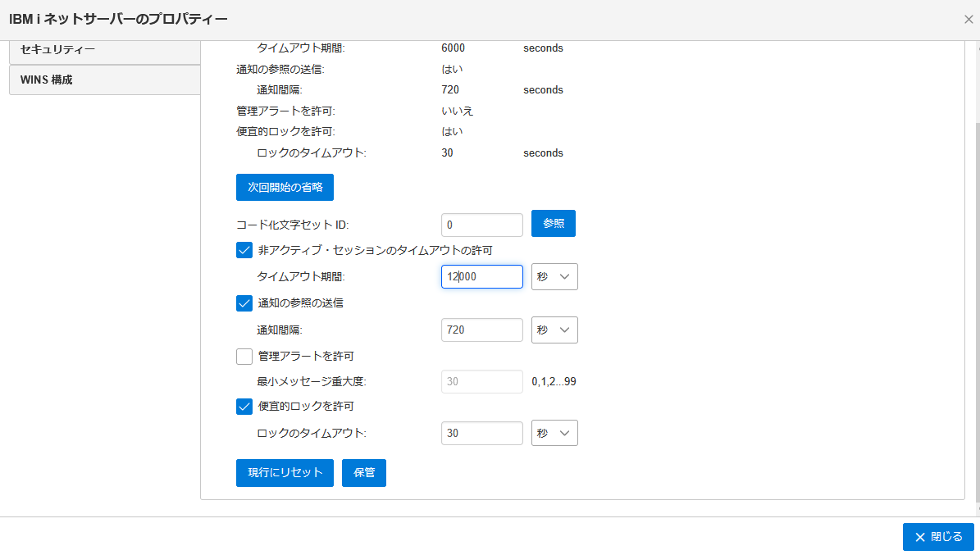This screenshot has height=555, width=980.
Task: Click the 閉じる button
Action: click(938, 537)
